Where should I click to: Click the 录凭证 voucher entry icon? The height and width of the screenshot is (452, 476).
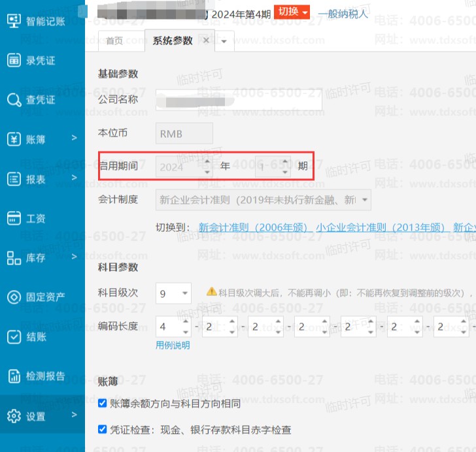coord(14,60)
